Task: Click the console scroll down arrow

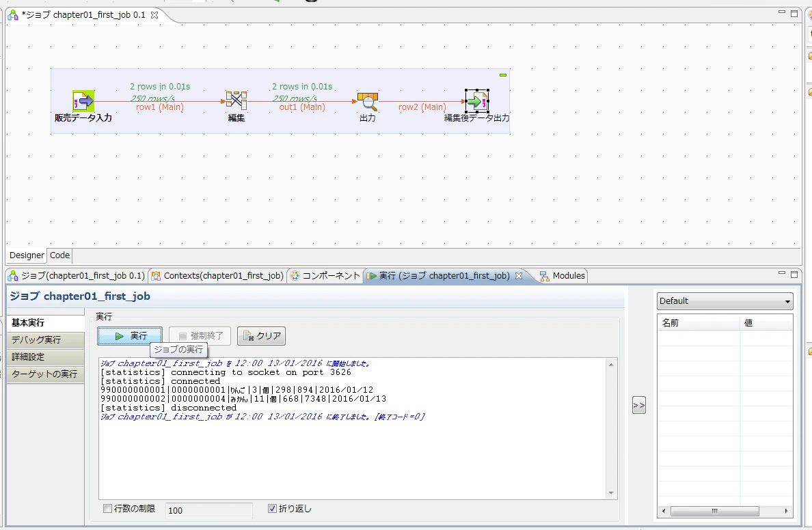Action: pyautogui.click(x=611, y=493)
